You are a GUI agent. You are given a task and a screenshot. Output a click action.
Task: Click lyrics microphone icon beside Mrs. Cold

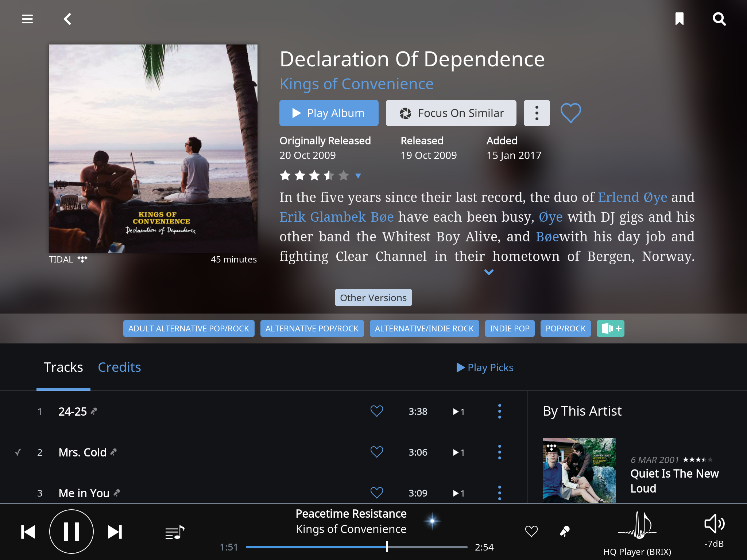(113, 452)
